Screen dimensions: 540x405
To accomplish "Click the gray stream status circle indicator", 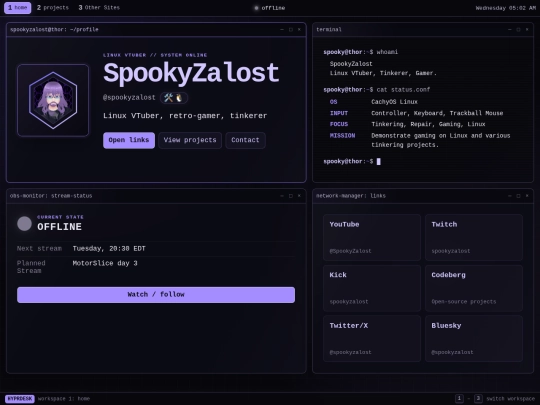I will [24, 224].
